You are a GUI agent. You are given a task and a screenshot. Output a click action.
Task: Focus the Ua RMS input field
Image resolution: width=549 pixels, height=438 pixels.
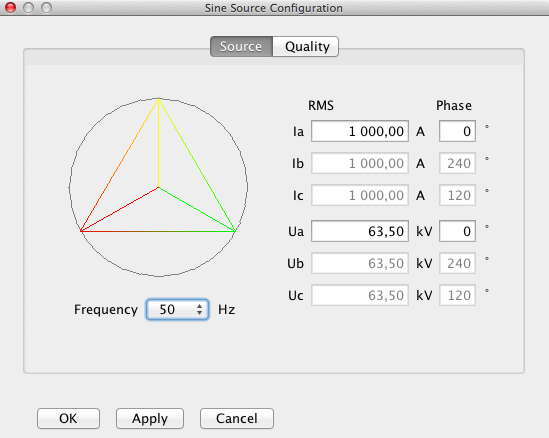point(360,231)
